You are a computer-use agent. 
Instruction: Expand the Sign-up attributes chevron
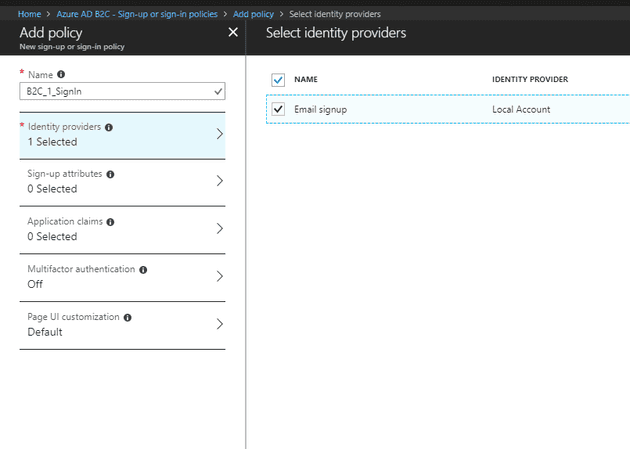click(x=219, y=181)
